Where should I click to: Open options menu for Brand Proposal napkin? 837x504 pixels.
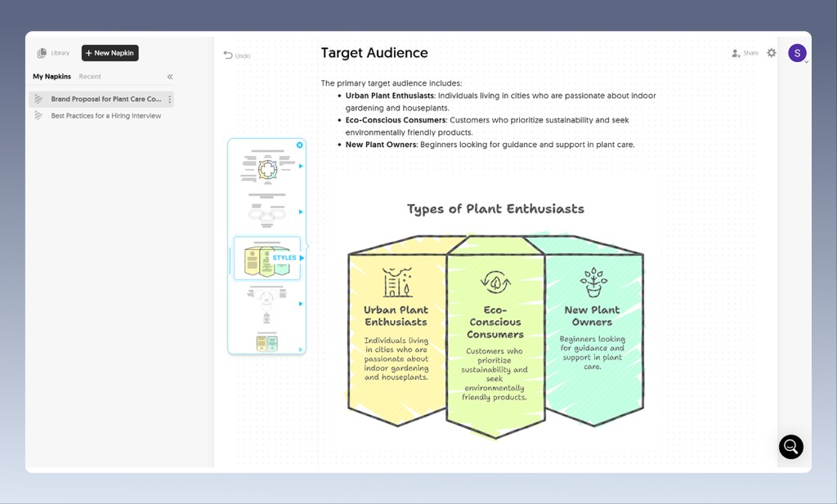pos(169,98)
